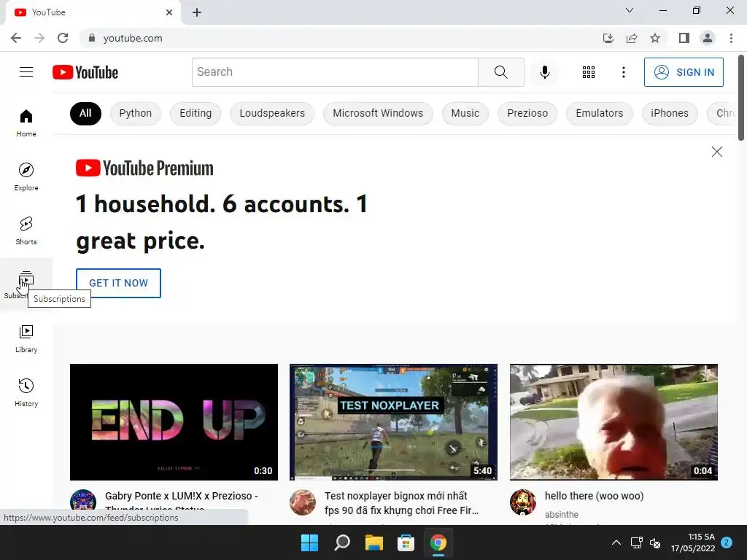
Task: Toggle Chrome side panel
Action: point(684,38)
